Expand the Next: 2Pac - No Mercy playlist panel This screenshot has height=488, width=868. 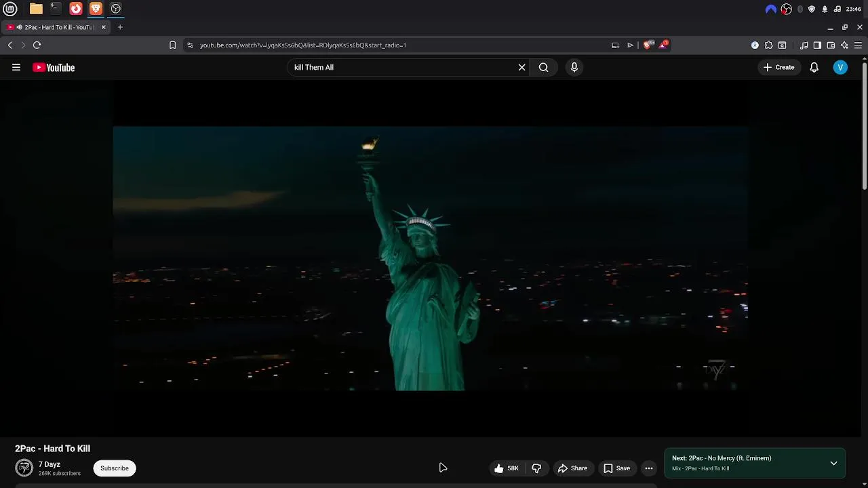tap(833, 464)
